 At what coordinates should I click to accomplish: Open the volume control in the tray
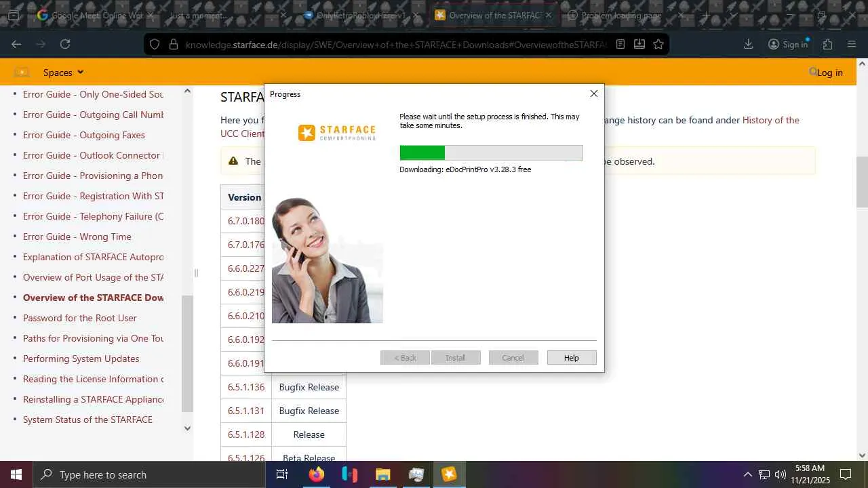click(x=781, y=474)
